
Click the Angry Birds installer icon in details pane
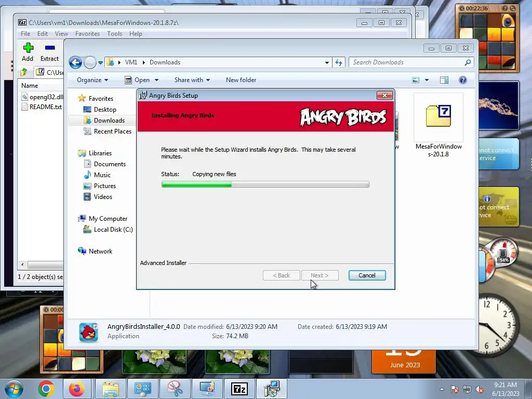(x=88, y=332)
